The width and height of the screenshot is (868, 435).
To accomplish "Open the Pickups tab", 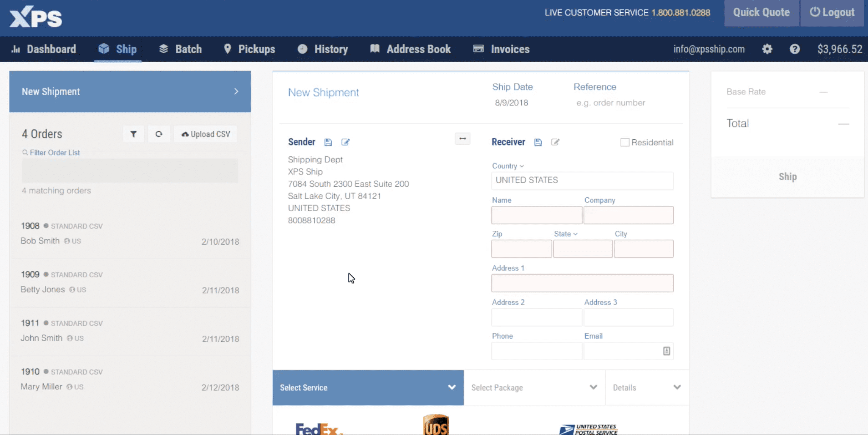I will pyautogui.click(x=250, y=49).
